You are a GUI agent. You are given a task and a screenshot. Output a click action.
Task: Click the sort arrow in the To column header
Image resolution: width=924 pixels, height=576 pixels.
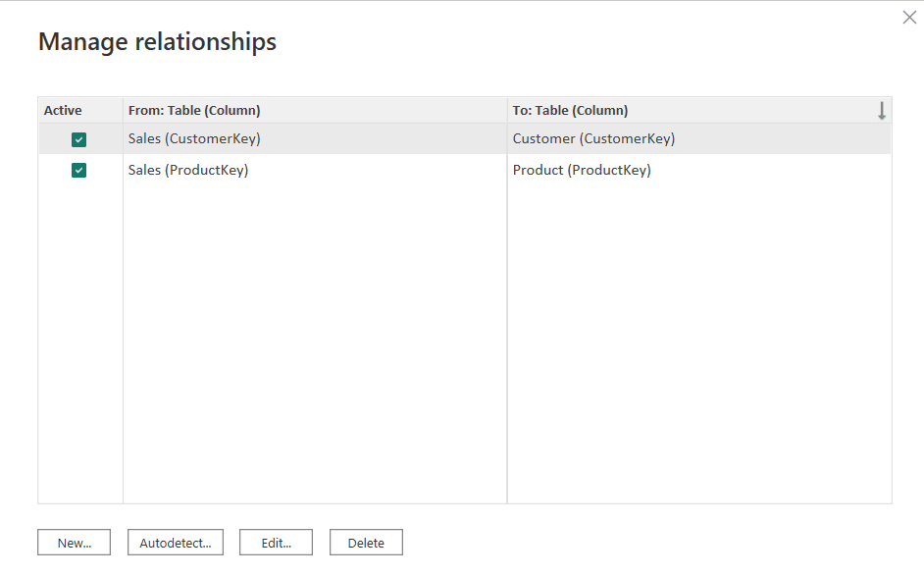881,111
